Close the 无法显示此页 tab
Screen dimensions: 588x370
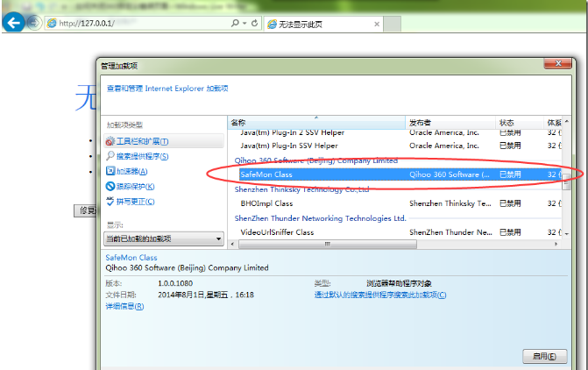coord(377,25)
